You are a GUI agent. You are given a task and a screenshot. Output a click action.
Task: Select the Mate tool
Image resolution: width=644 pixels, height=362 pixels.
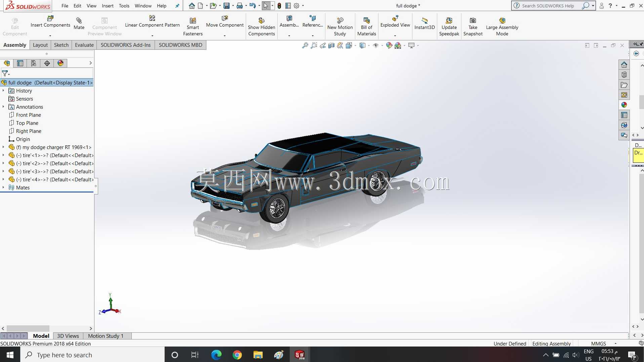(79, 23)
